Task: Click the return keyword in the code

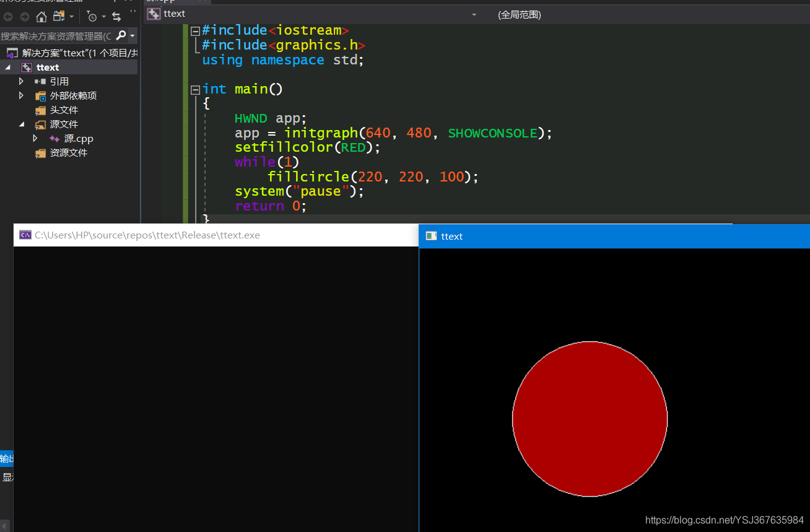Action: [x=259, y=206]
